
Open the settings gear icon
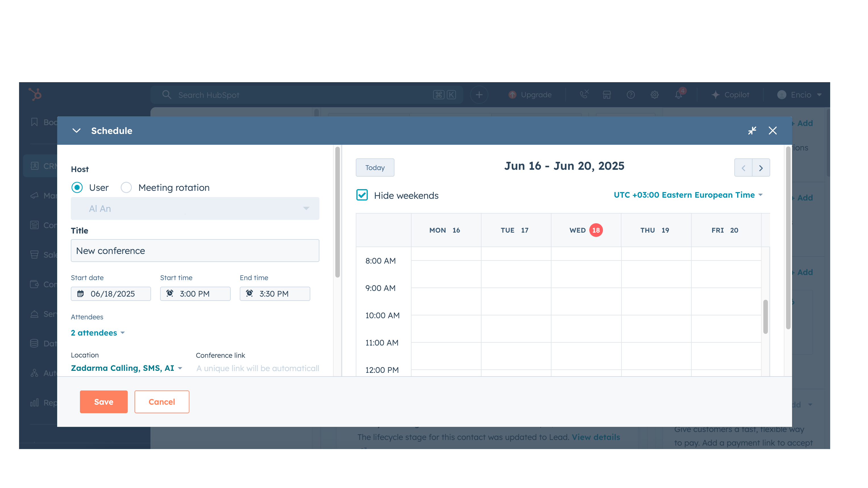654,95
